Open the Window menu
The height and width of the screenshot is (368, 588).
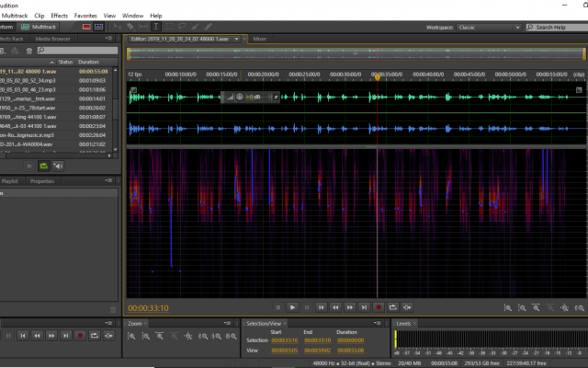click(132, 16)
